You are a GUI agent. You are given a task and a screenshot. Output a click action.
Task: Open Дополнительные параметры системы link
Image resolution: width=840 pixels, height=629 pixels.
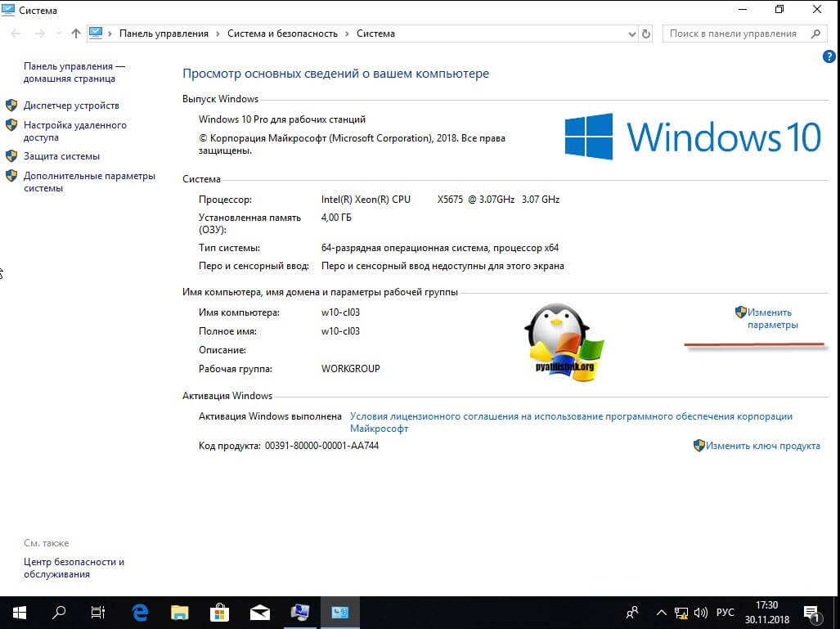click(89, 182)
